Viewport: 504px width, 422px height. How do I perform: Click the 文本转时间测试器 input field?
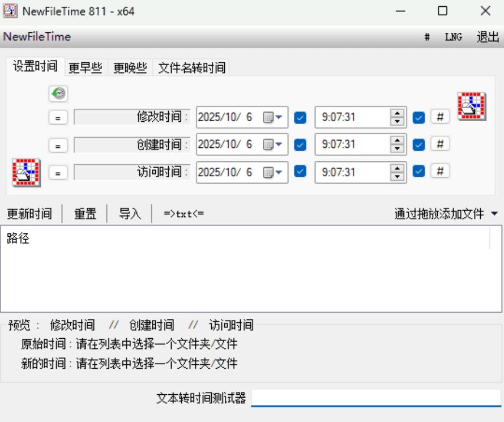(x=376, y=398)
